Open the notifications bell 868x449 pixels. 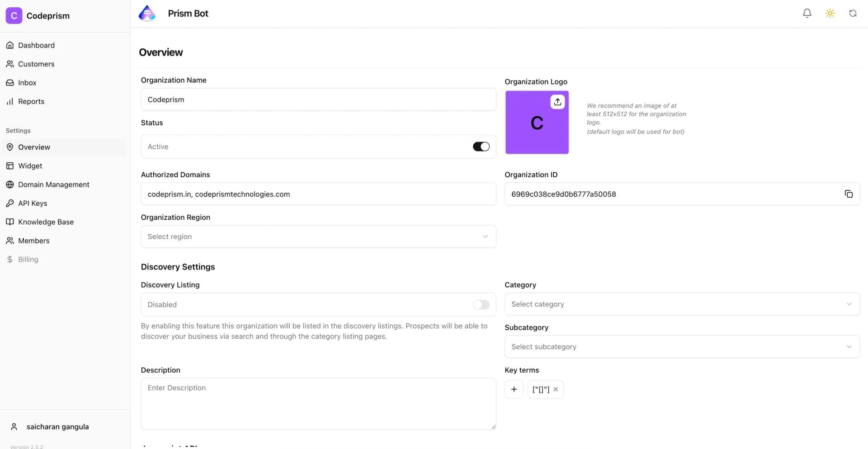807,13
